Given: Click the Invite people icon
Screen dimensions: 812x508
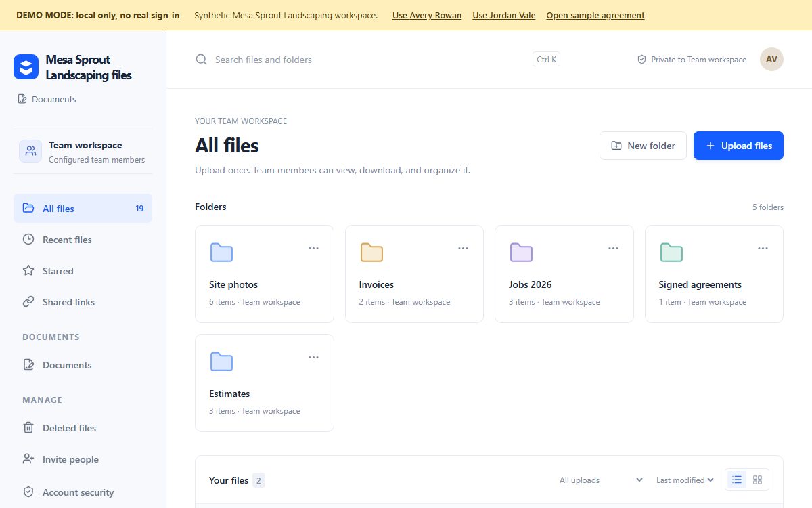Looking at the screenshot, I should (28, 459).
